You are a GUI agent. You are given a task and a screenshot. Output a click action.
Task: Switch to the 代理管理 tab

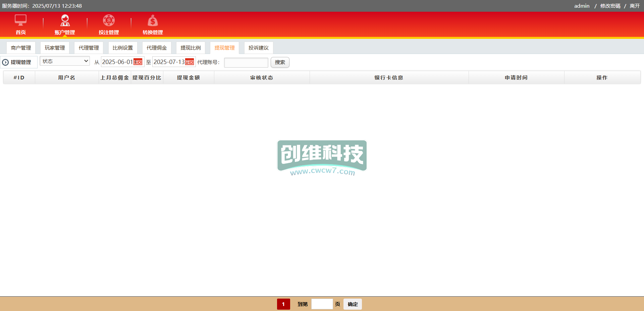[x=89, y=48]
